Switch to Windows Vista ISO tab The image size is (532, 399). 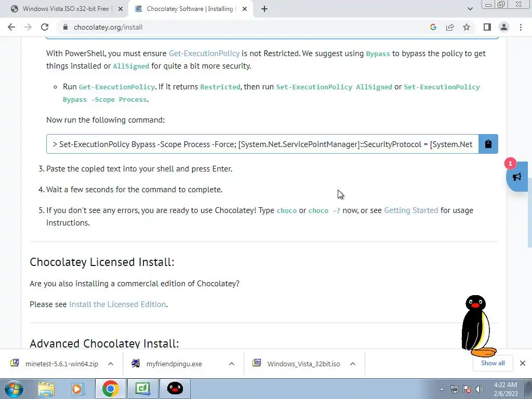[64, 9]
